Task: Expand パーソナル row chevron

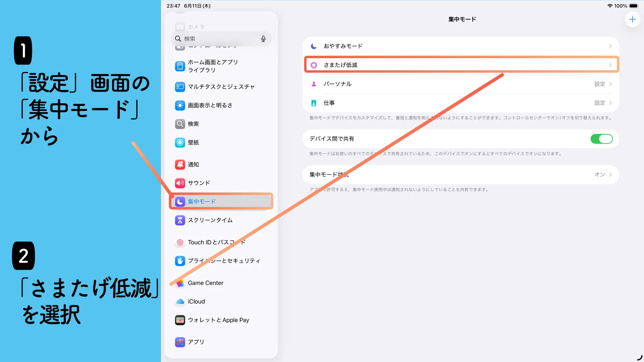Action: [x=610, y=84]
